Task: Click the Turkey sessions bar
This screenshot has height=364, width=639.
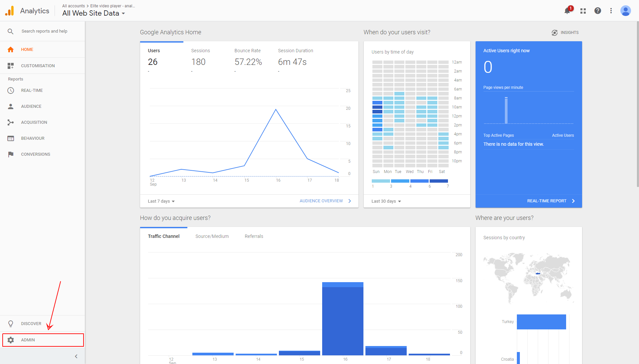Action: point(541,322)
